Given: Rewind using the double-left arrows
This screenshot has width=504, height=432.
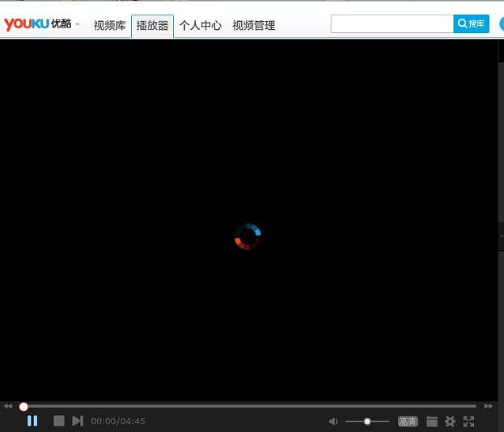Looking at the screenshot, I should tap(8, 406).
